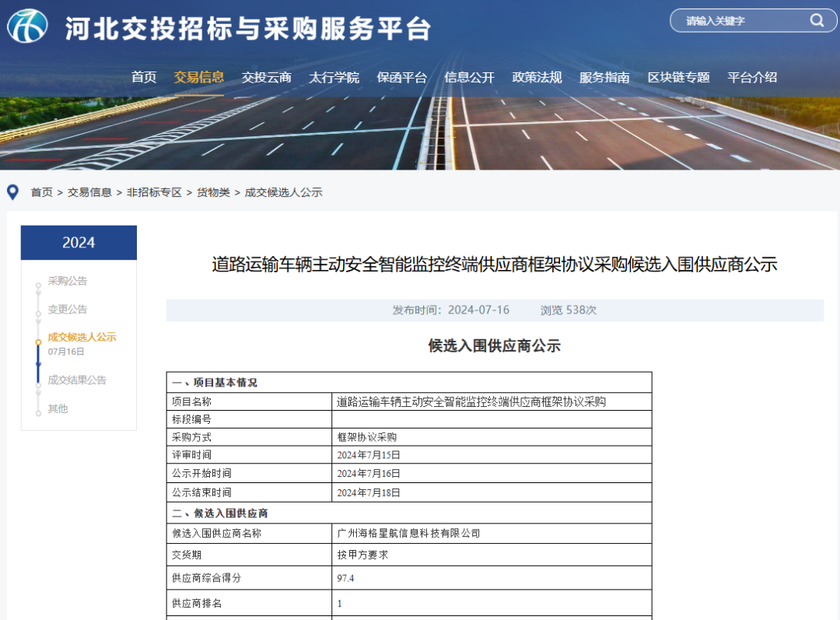
Task: Select 成交结果公告 in the timeline sidebar
Action: (77, 380)
